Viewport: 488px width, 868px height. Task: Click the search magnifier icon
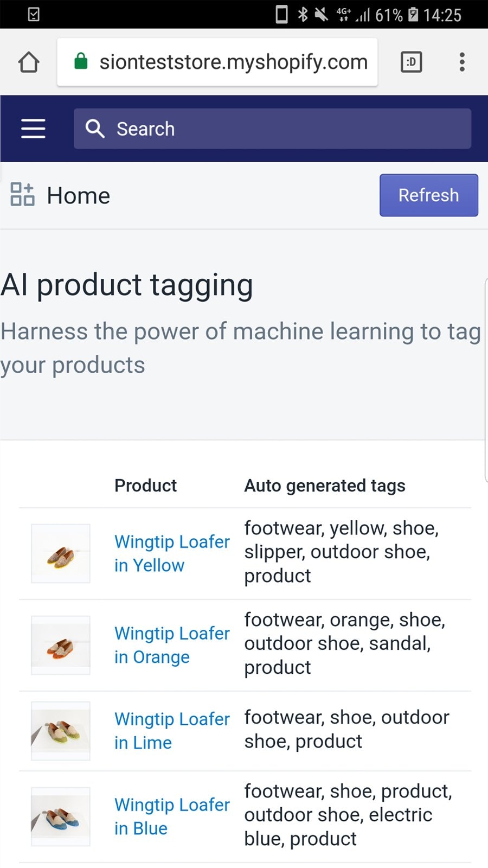pyautogui.click(x=95, y=129)
